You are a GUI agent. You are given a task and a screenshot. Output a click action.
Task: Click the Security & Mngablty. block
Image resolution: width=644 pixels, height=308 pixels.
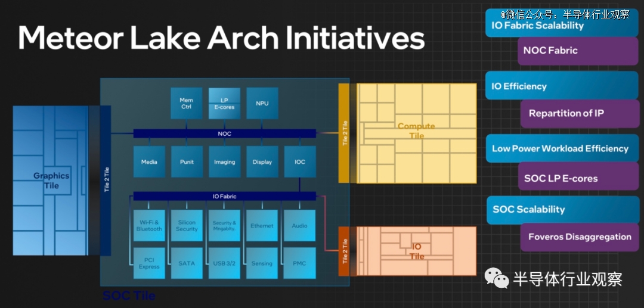click(x=224, y=226)
